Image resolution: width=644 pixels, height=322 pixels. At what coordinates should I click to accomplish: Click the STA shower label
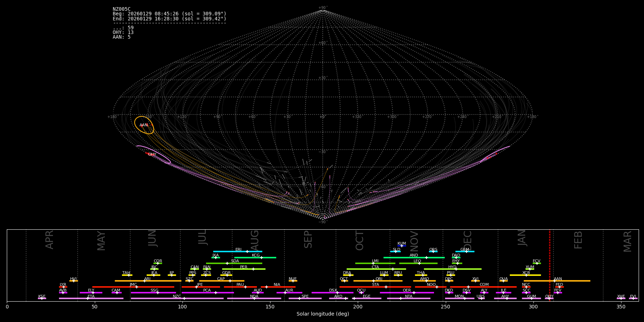pos(375,285)
